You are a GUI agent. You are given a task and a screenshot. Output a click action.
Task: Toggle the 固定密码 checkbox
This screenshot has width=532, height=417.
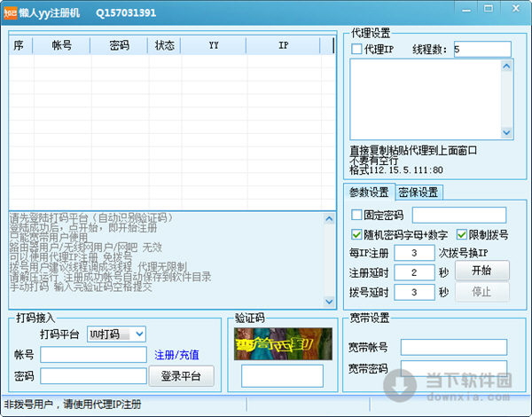pyautogui.click(x=357, y=216)
